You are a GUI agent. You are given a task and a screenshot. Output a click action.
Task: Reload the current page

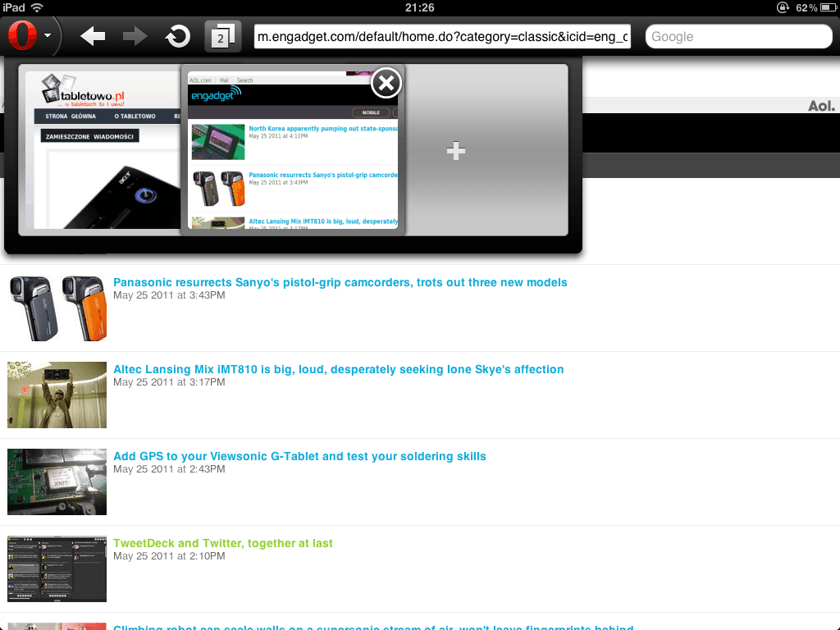click(x=178, y=36)
